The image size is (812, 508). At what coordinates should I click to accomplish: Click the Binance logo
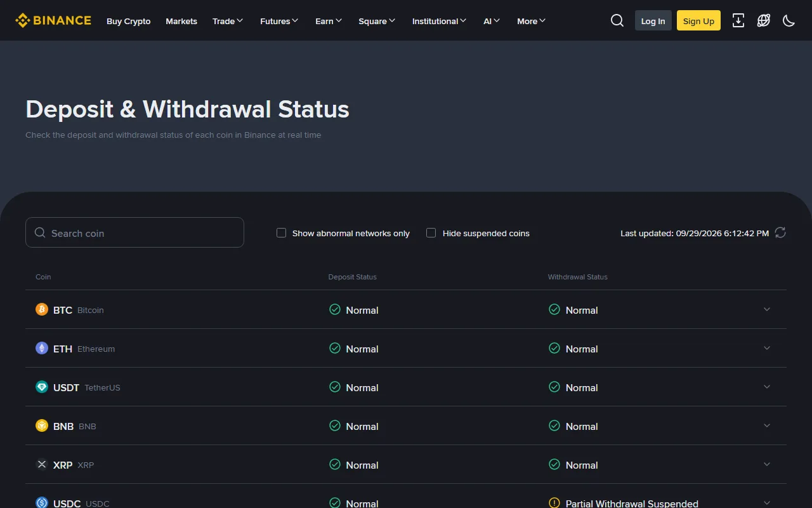click(53, 20)
